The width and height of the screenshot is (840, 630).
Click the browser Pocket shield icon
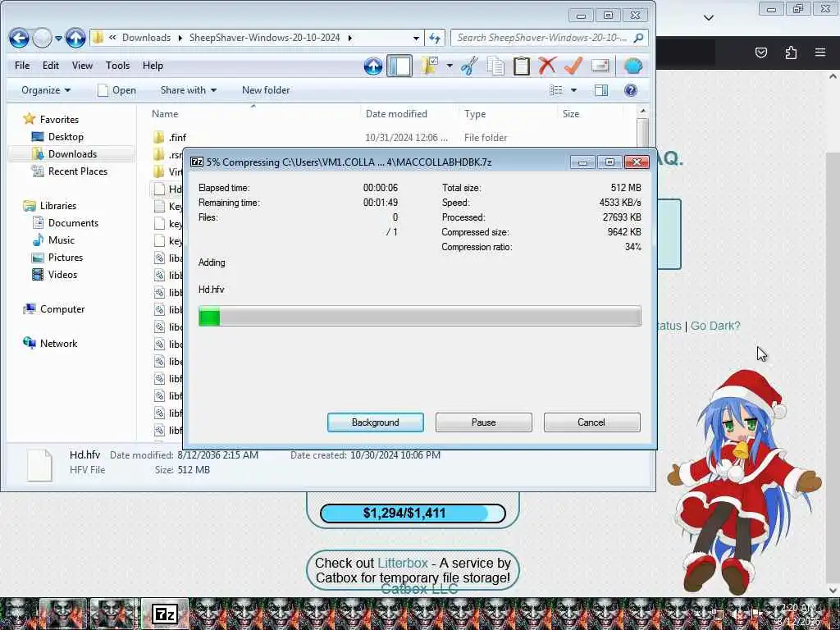point(761,52)
